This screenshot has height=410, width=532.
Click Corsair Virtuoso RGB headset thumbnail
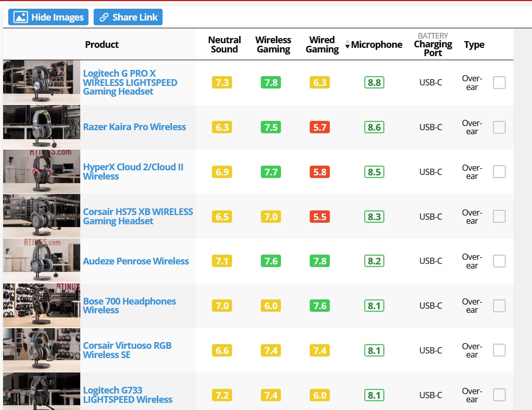pyautogui.click(x=42, y=350)
